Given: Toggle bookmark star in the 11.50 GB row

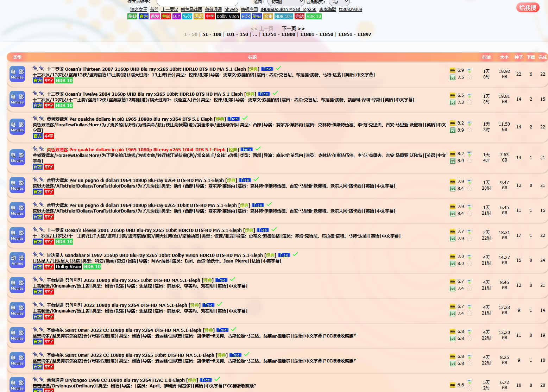Looking at the screenshot, I should coord(470,130).
